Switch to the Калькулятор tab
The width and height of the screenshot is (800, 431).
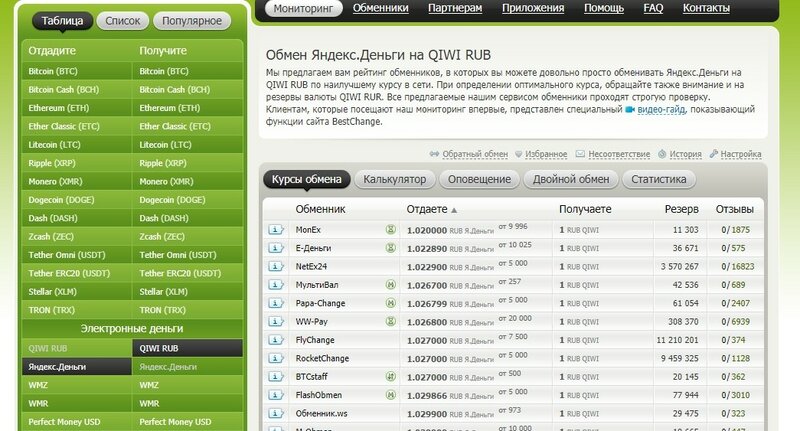pos(394,180)
